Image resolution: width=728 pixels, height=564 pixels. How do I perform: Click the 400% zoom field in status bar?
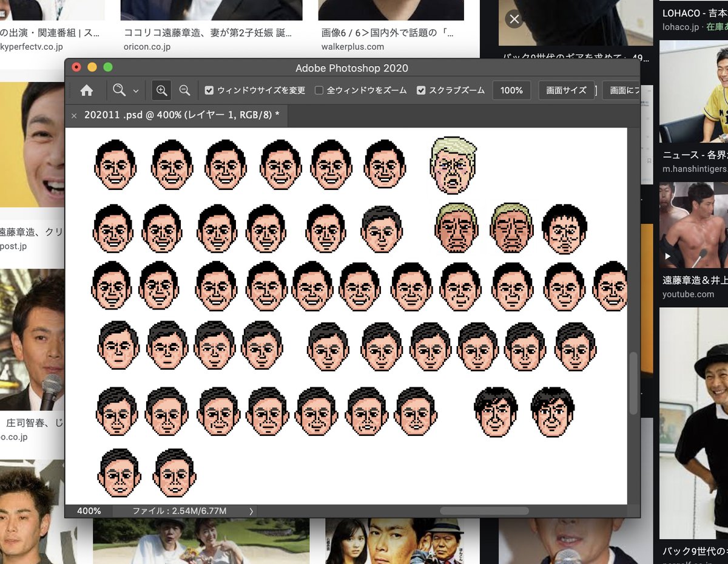89,511
